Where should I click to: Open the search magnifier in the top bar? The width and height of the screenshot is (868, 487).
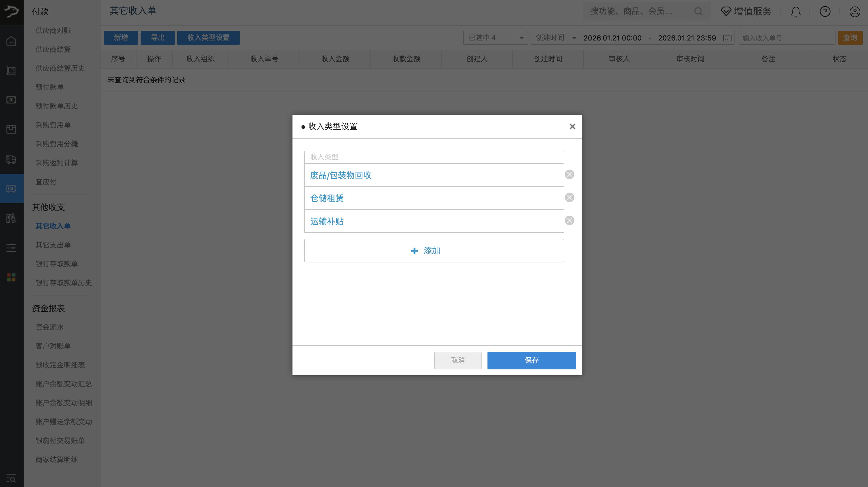pos(698,12)
